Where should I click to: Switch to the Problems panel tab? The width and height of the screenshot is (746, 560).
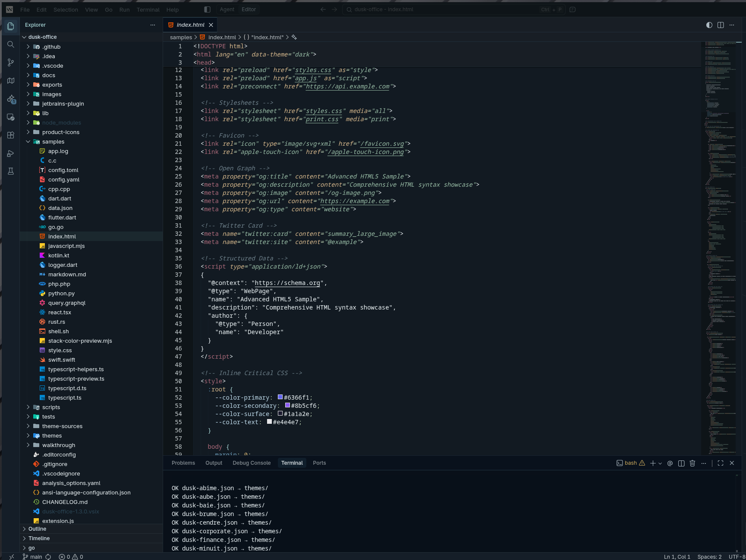183,463
